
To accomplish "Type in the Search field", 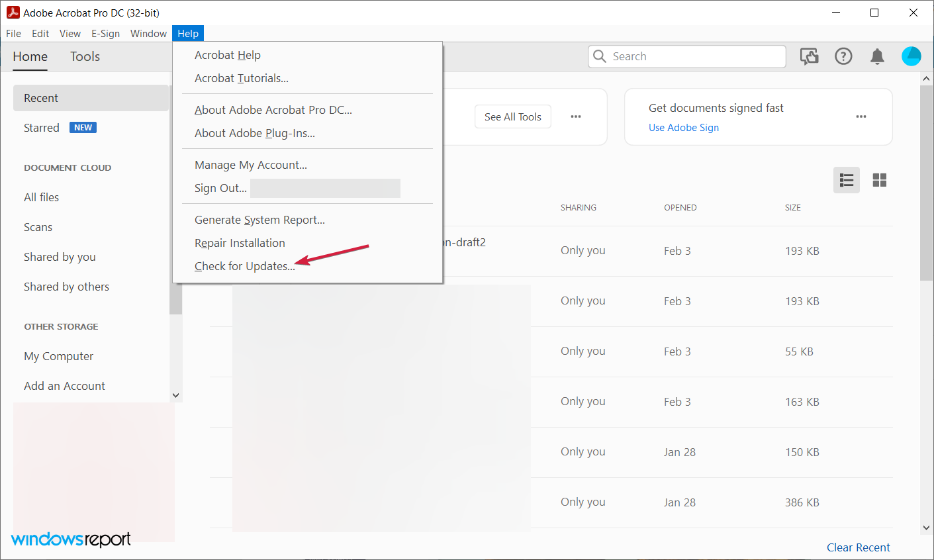I will pyautogui.click(x=695, y=57).
